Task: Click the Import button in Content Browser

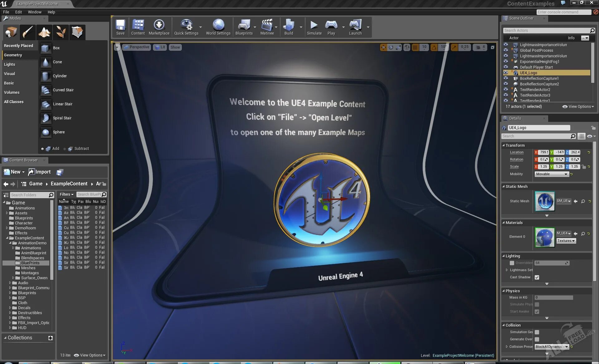Action: (40, 172)
